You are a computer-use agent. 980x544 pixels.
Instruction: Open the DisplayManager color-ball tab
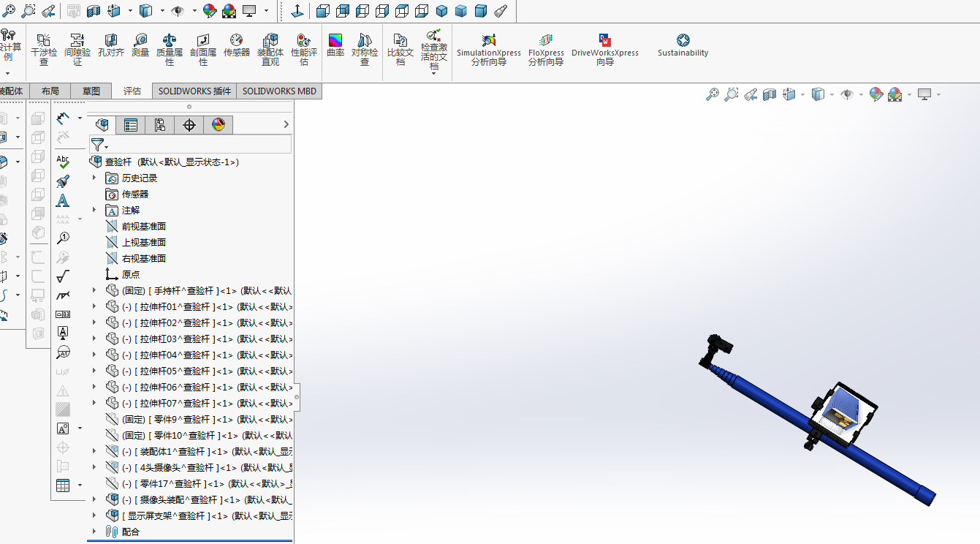[x=219, y=125]
